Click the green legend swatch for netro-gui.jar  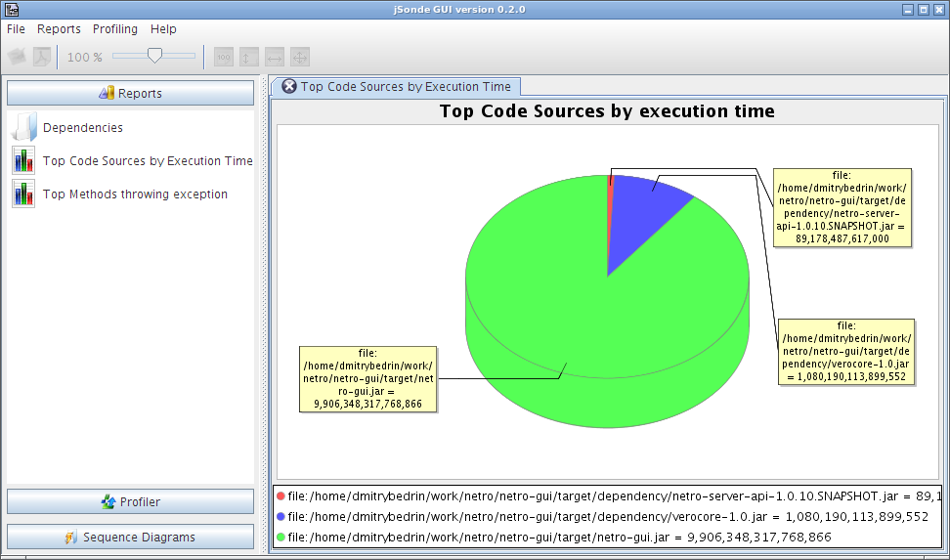click(x=281, y=537)
